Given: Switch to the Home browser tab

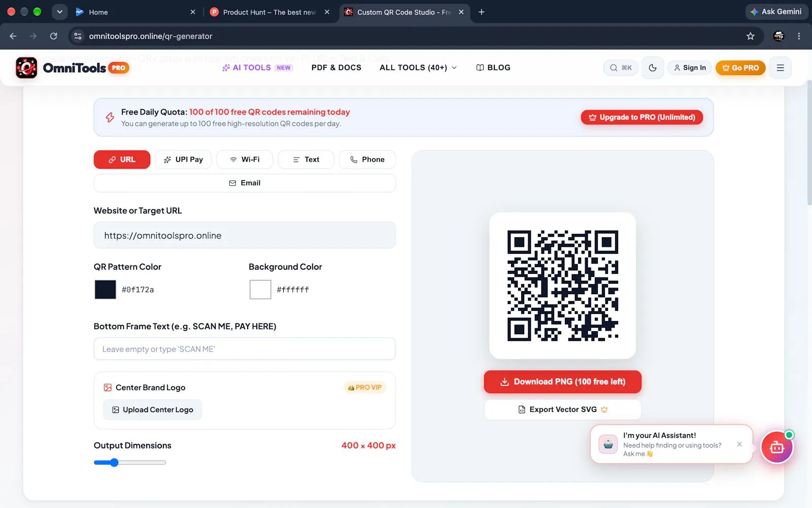Looking at the screenshot, I should click(136, 12).
